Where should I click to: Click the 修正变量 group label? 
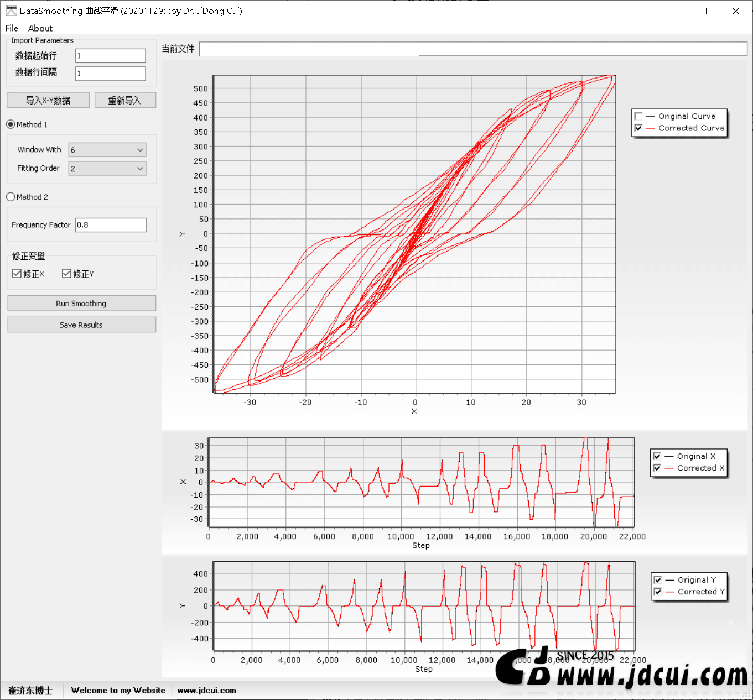coord(29,256)
